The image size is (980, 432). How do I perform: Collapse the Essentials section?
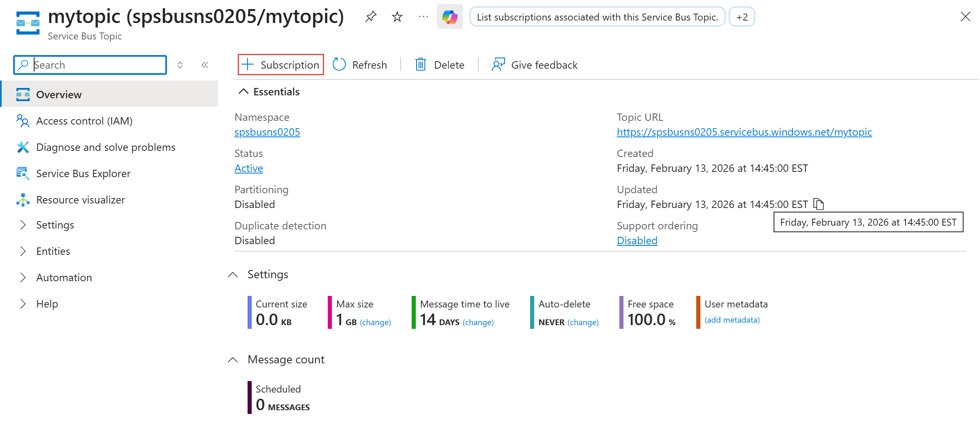(x=243, y=91)
